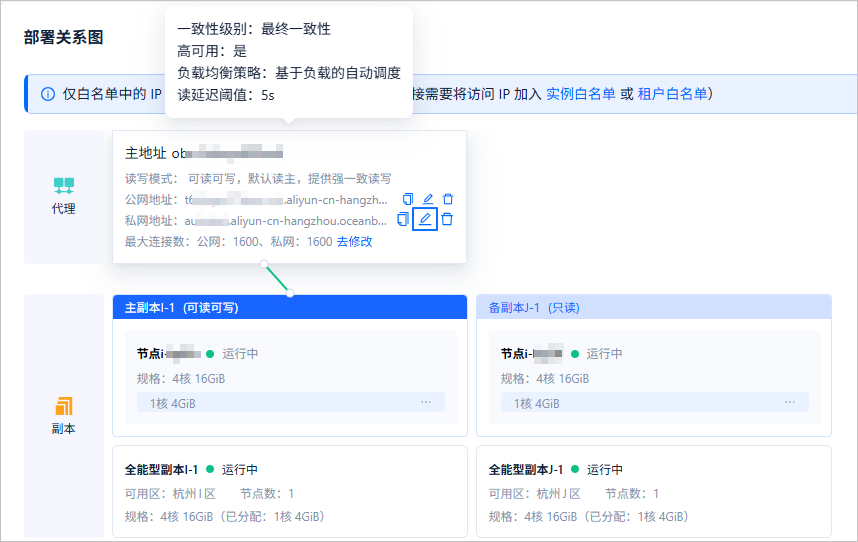Open the 实例白名单 link

pos(581,94)
